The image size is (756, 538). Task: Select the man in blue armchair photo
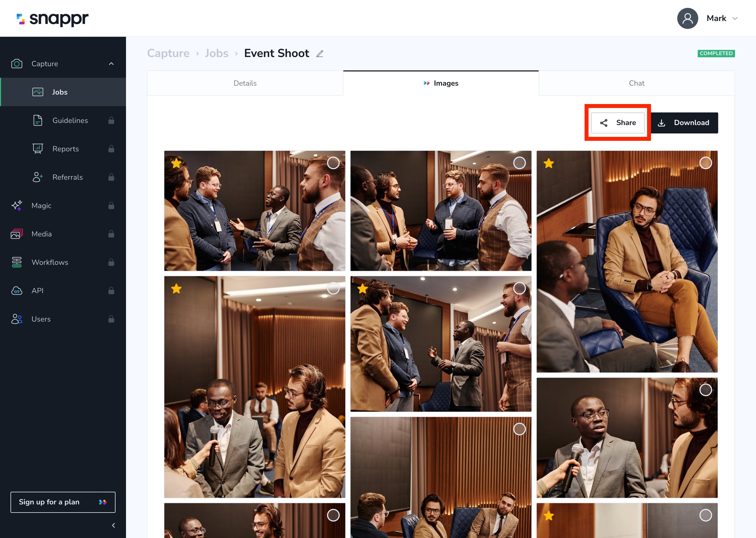[705, 163]
